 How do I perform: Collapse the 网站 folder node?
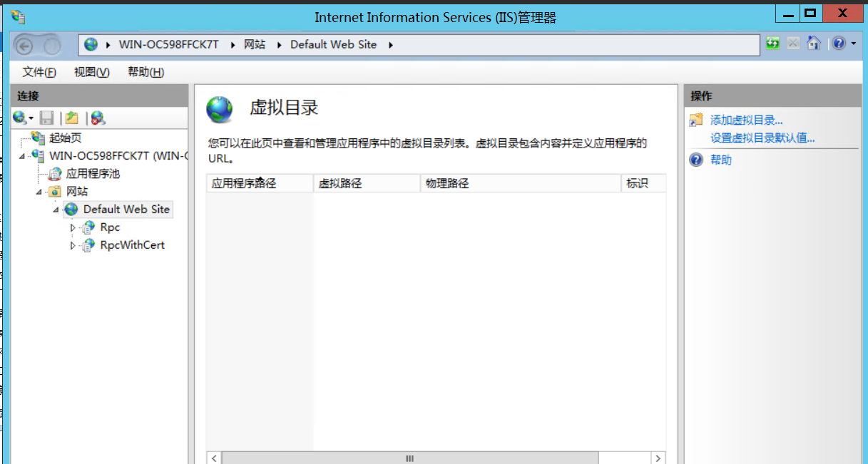tap(39, 192)
